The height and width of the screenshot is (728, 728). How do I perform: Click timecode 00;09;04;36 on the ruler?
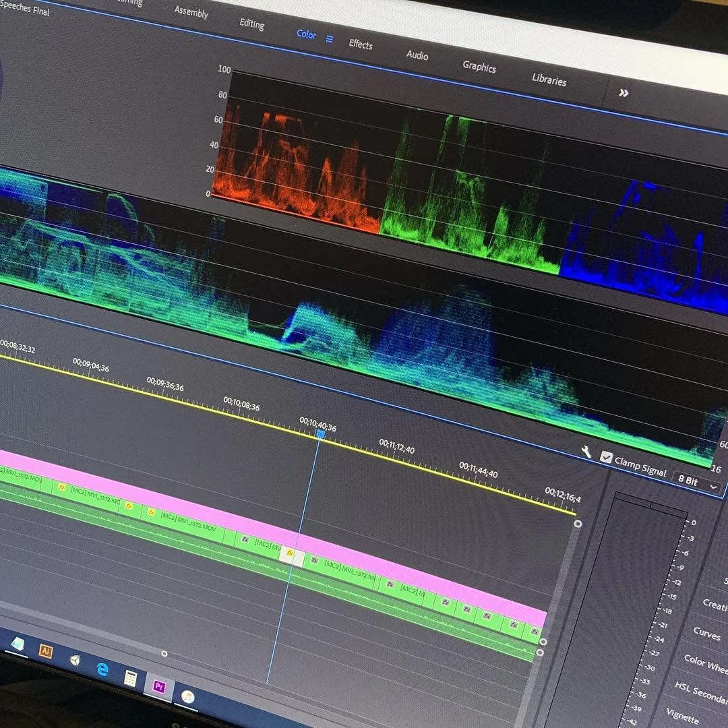91,365
